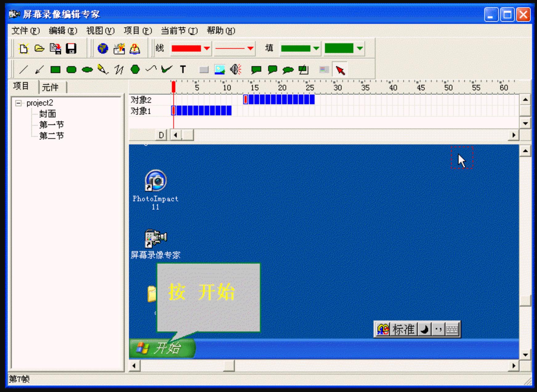The height and width of the screenshot is (392, 537).
Task: Open the line color dropdown arrow
Action: [x=207, y=48]
